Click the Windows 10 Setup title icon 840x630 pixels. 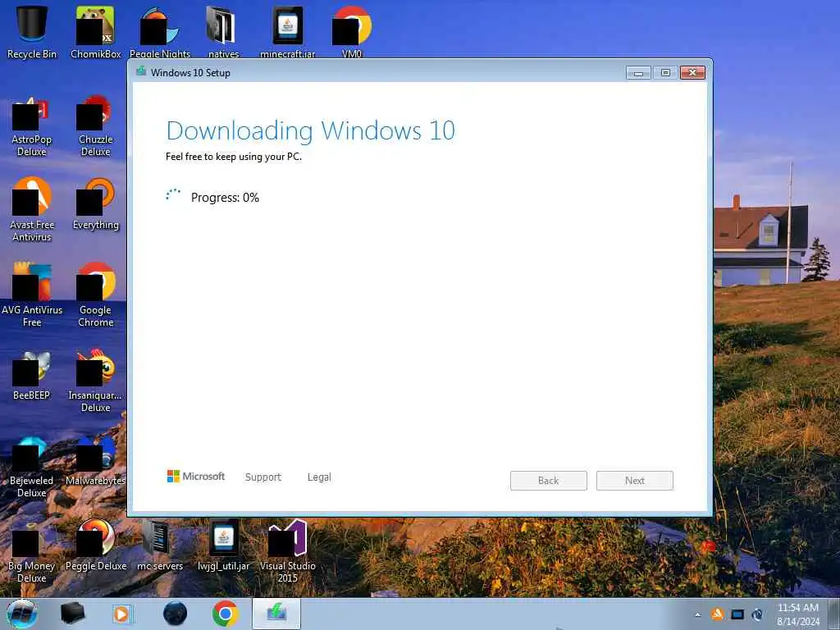[141, 71]
